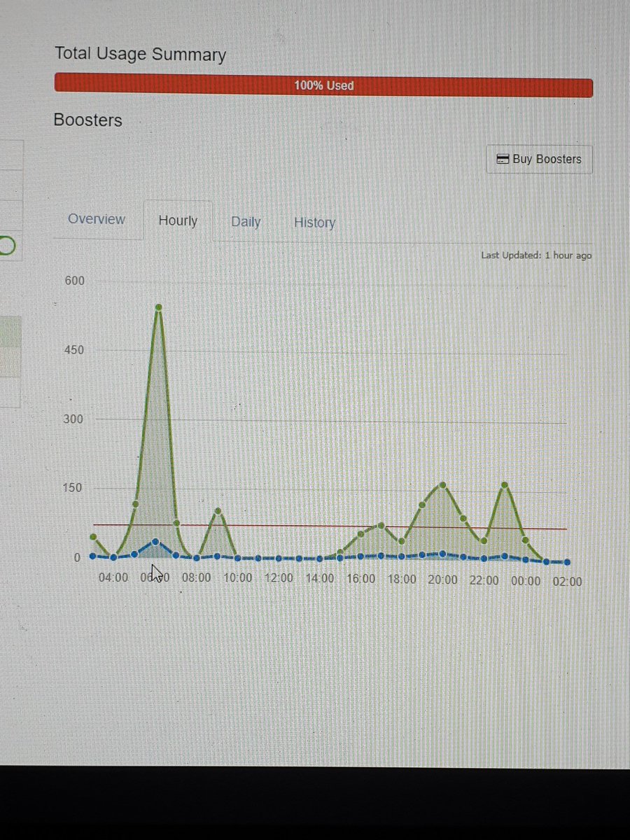
Task: Click the Last Updated: 1 hour ago text
Action: point(536,255)
